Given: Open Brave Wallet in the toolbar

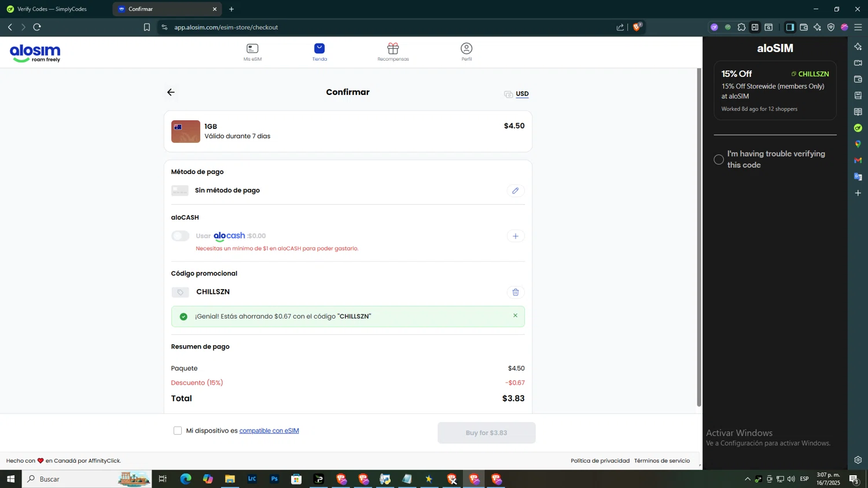Looking at the screenshot, I should click(x=804, y=27).
